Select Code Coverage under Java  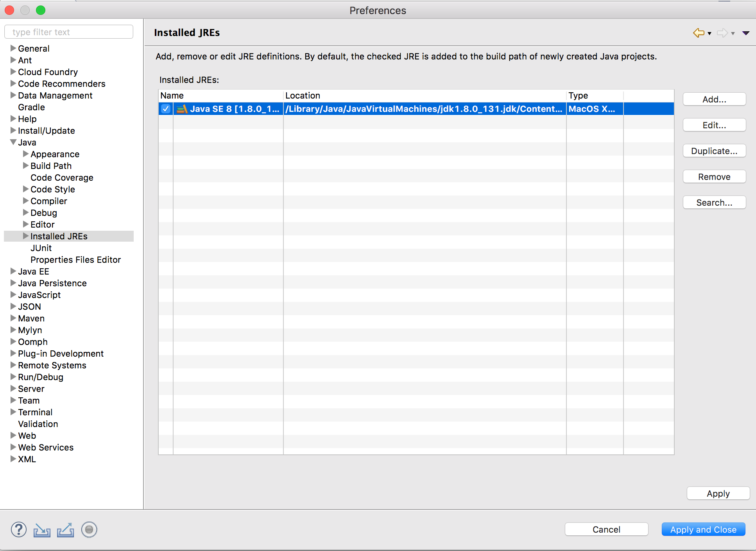pyautogui.click(x=62, y=178)
